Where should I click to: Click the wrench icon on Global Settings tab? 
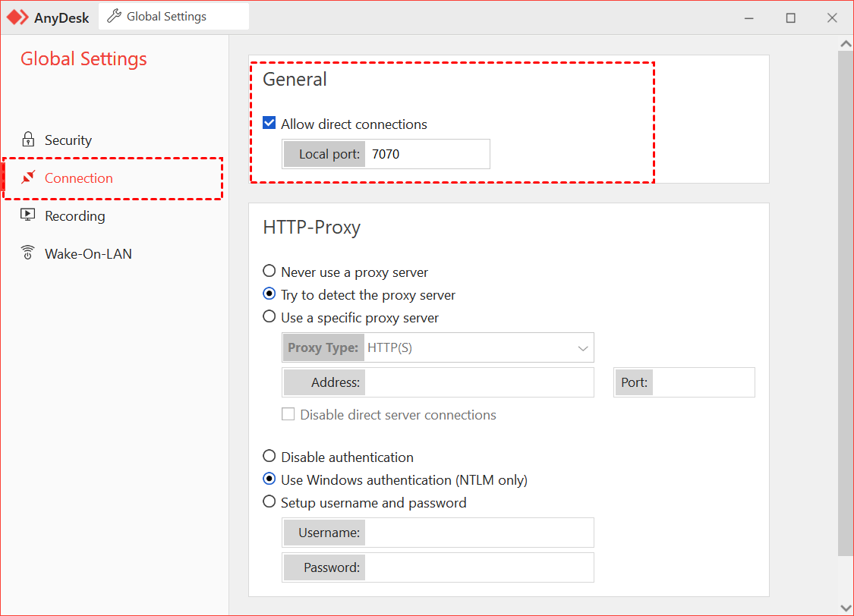115,16
